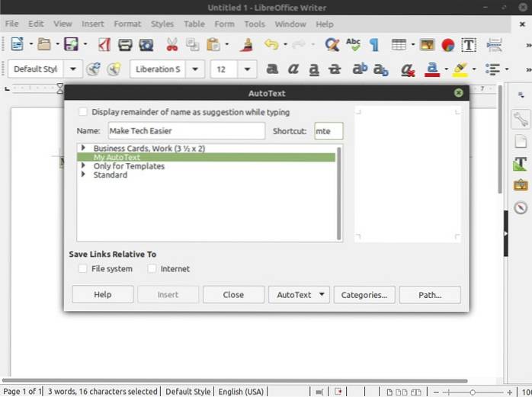Click the Path... button

click(430, 295)
